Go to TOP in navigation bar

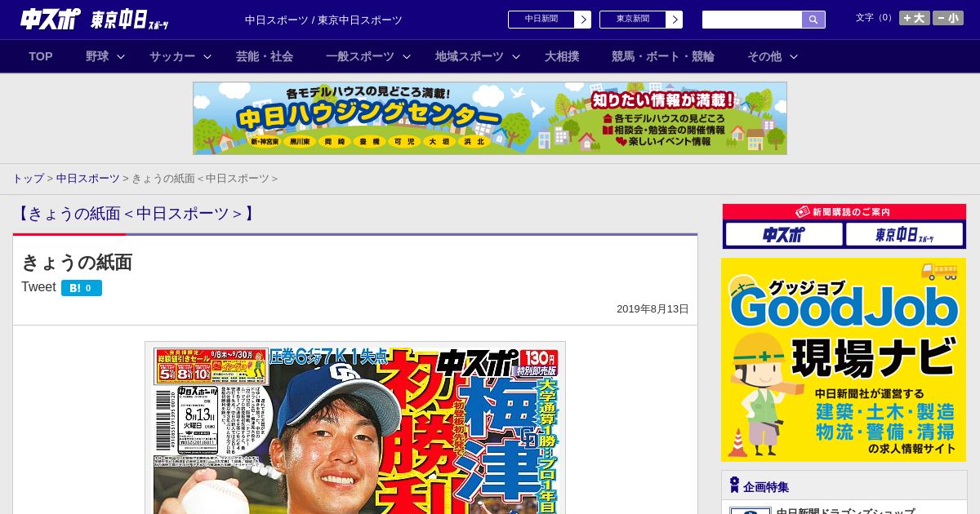[x=41, y=56]
